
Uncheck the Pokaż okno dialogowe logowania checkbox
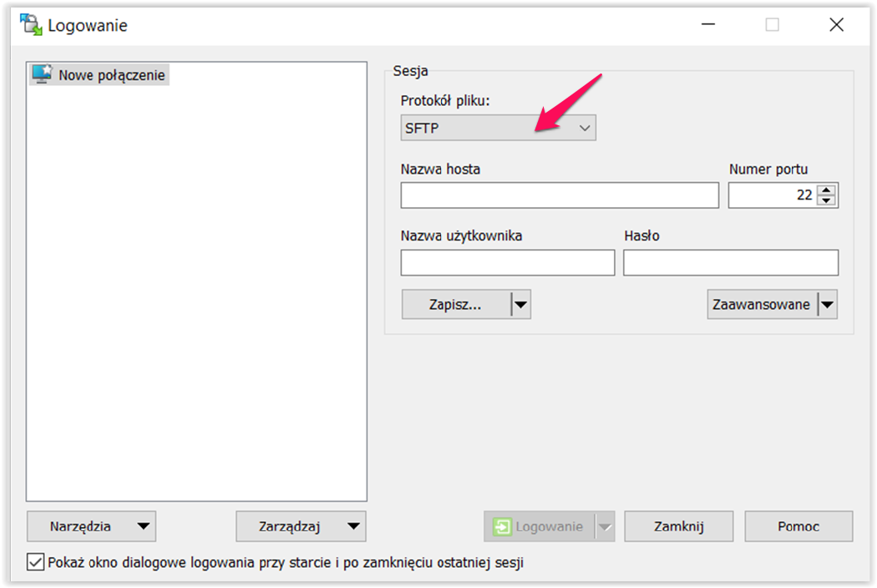pos(35,562)
